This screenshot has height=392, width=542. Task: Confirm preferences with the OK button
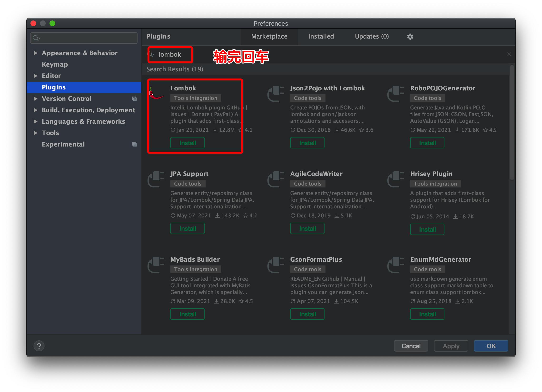(491, 346)
